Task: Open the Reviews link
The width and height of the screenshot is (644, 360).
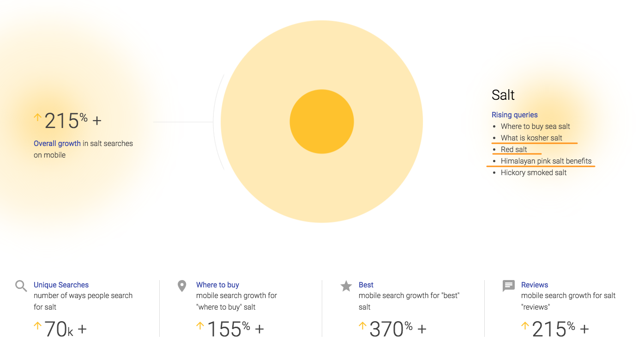Action: pyautogui.click(x=535, y=285)
